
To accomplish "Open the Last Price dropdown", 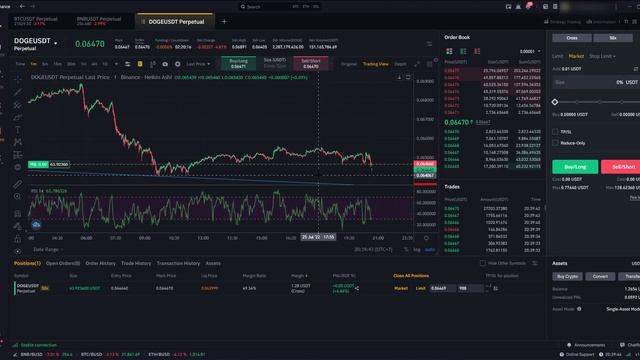I will coord(198,64).
